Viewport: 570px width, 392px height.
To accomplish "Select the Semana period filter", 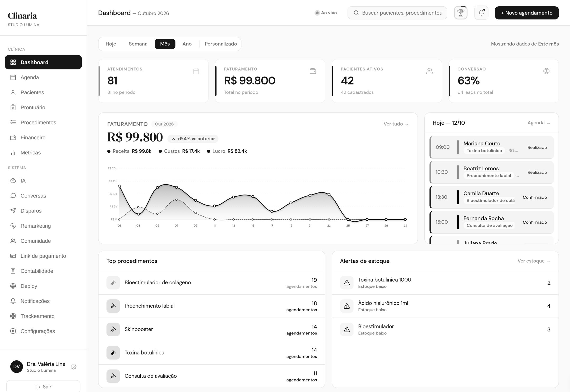I will tap(138, 44).
